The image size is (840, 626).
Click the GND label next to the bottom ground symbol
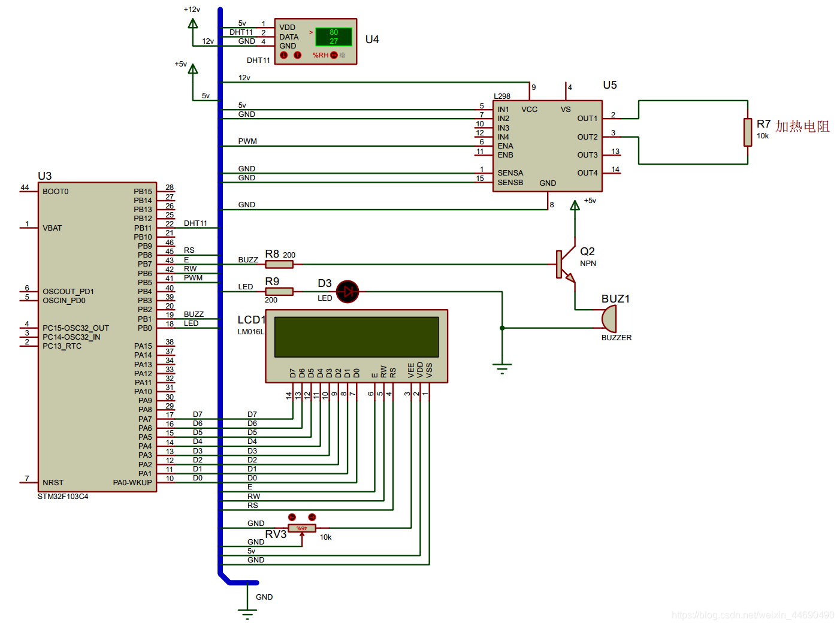264,597
